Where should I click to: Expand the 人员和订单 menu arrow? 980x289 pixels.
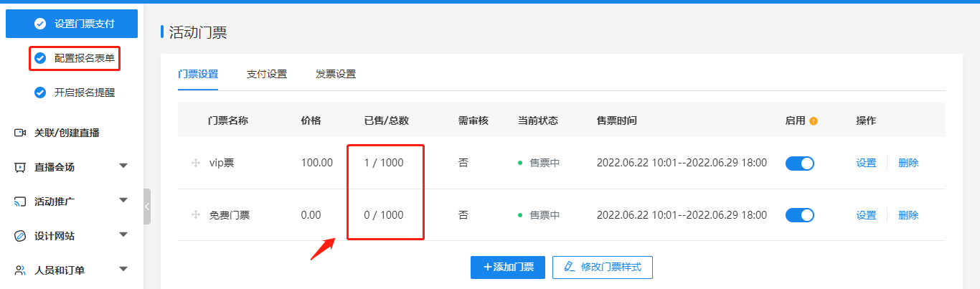click(x=123, y=270)
